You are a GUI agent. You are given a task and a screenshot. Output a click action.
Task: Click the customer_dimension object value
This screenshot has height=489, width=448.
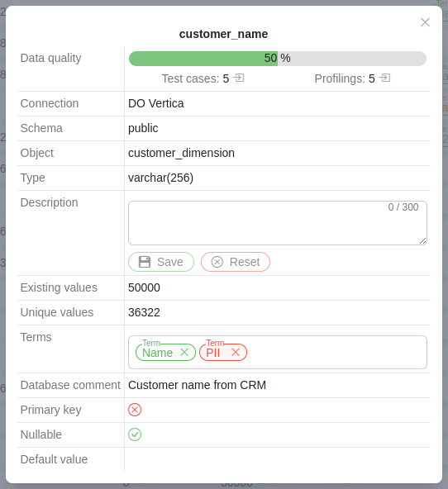pyautogui.click(x=181, y=153)
